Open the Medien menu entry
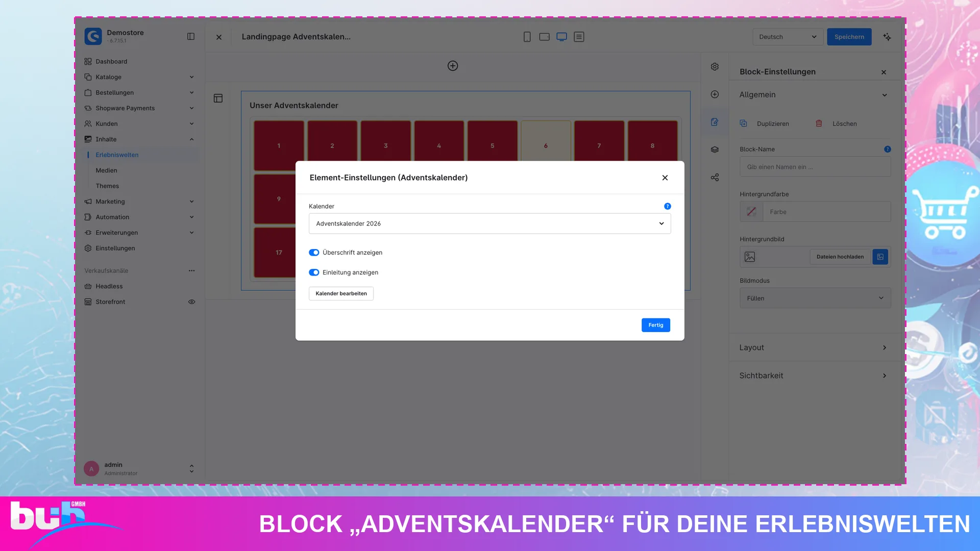980x551 pixels. coord(106,170)
